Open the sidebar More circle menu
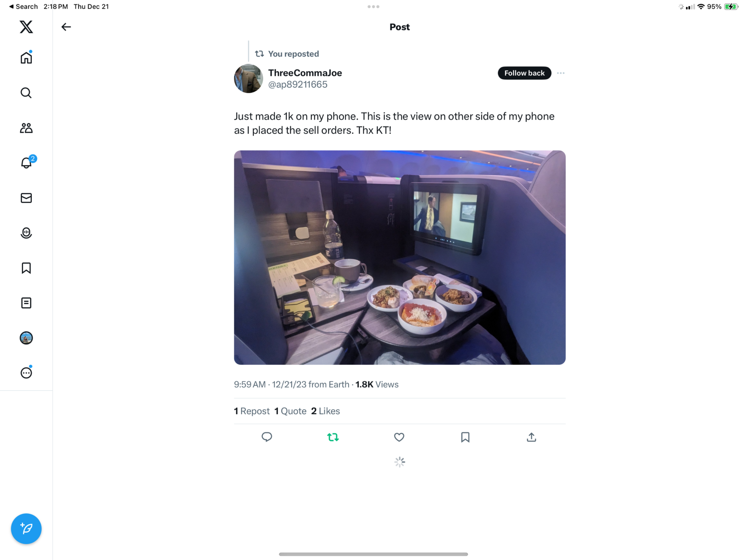Viewport: 747px width, 560px height. (x=26, y=373)
